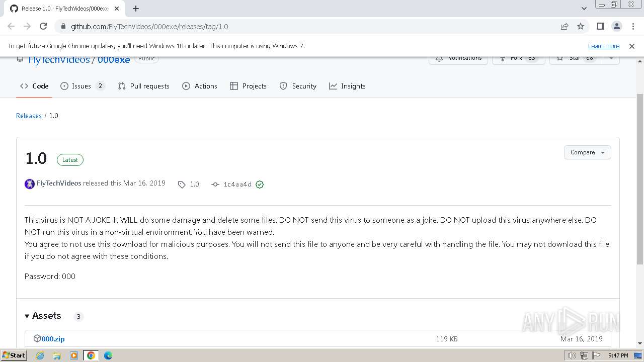Open the Pull requests tab
644x362 pixels.
tap(143, 86)
